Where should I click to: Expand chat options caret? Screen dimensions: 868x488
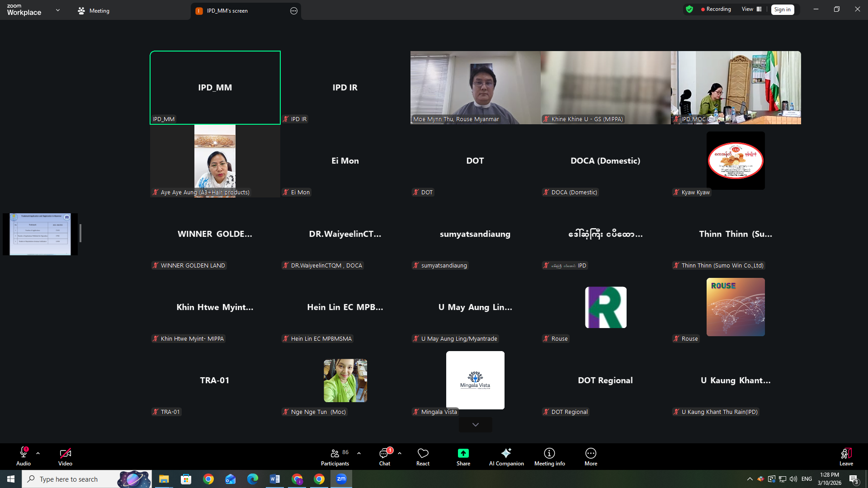pyautogui.click(x=400, y=453)
